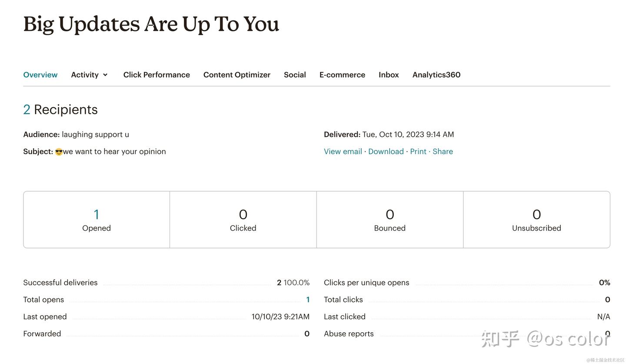Image resolution: width=626 pixels, height=364 pixels.
Task: Switch to Click Performance tab
Action: [x=156, y=75]
